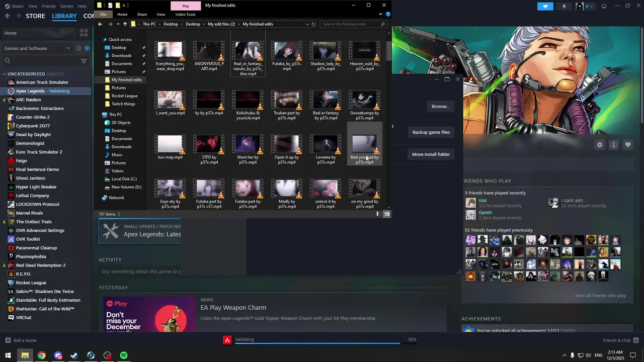644x362 pixels.
Task: Click Explorer search magnifier icon
Action: (383, 24)
